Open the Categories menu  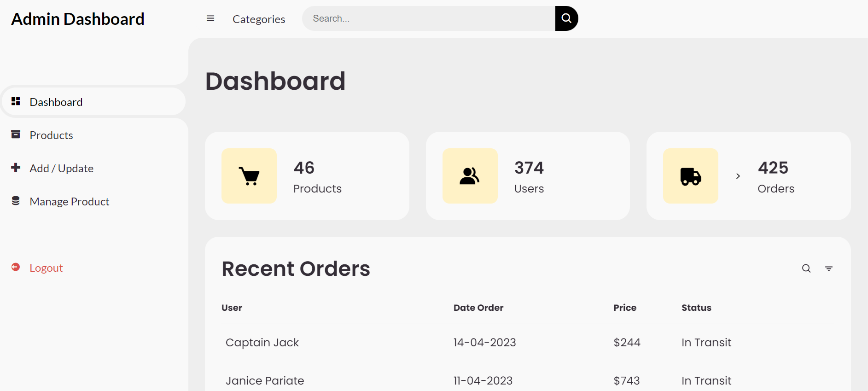(259, 19)
